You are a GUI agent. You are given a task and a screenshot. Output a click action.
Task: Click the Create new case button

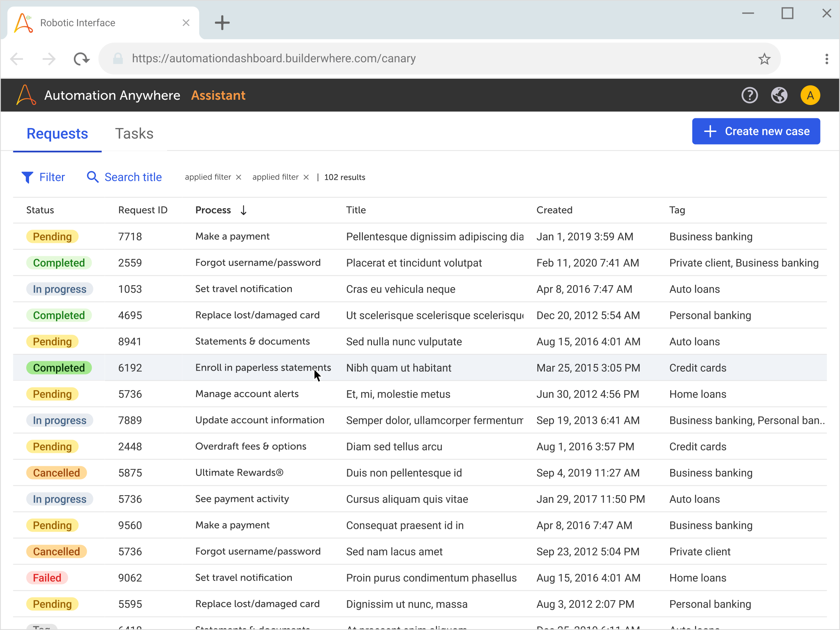756,131
